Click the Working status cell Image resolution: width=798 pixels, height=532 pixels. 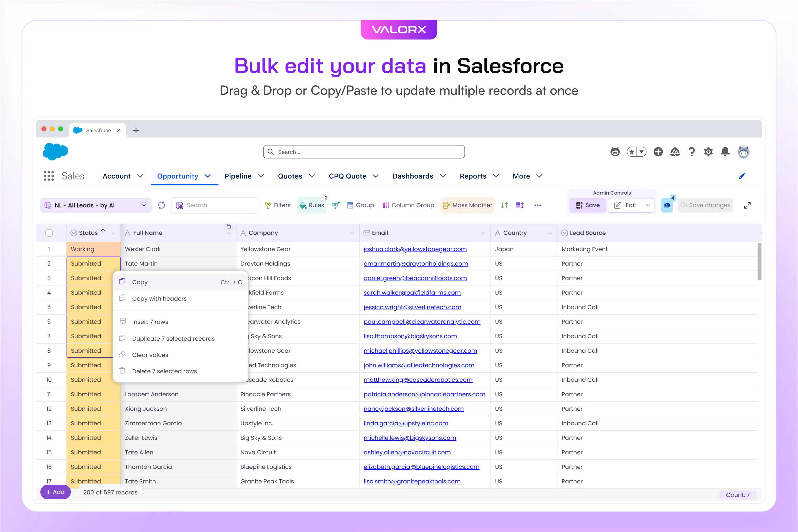coord(93,249)
